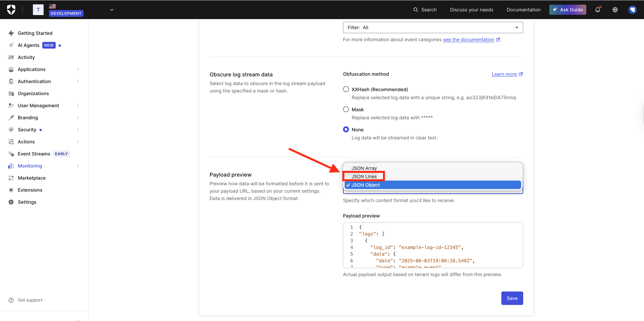Open the Filter: All dropdown
Image resolution: width=644 pixels, height=321 pixels.
tap(433, 27)
